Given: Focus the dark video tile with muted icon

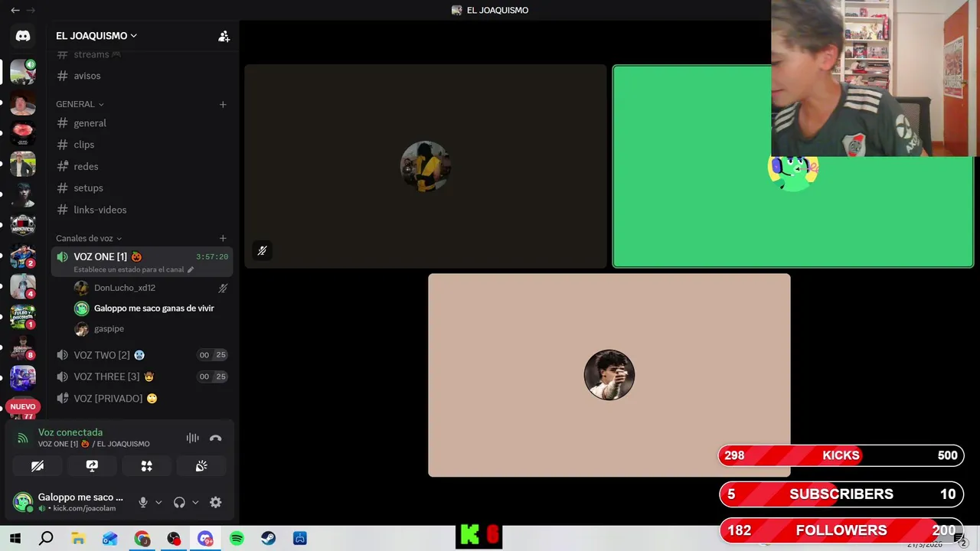Looking at the screenshot, I should [x=426, y=166].
